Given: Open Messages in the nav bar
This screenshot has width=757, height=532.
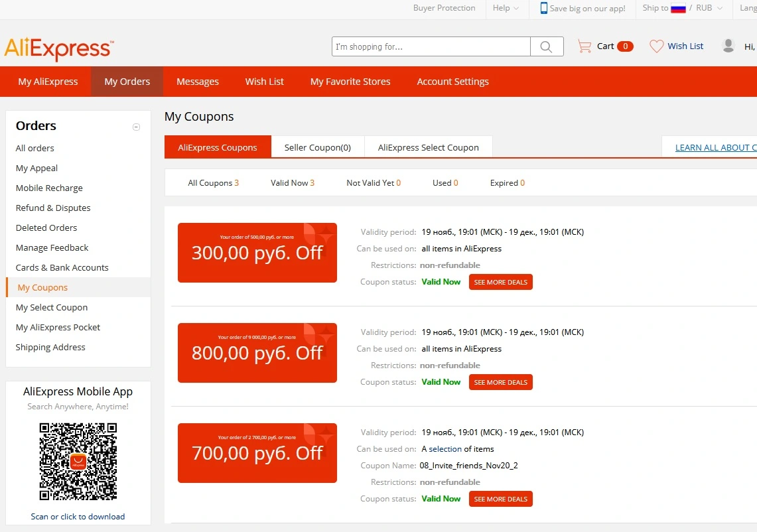Looking at the screenshot, I should click(198, 82).
